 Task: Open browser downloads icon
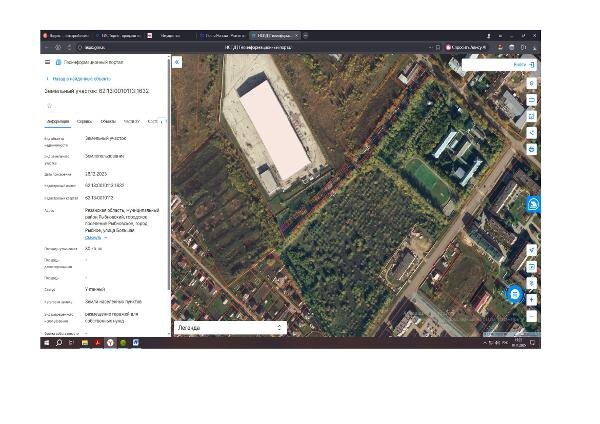(x=534, y=47)
